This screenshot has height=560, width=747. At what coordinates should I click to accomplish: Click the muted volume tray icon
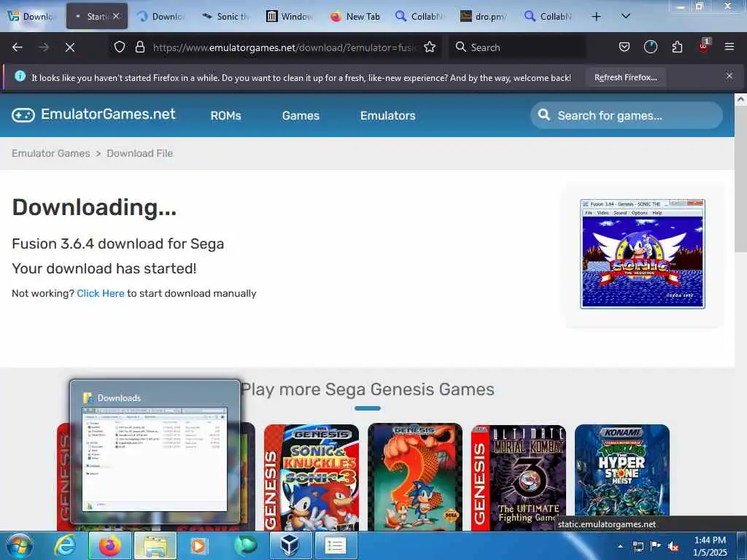[x=673, y=546]
